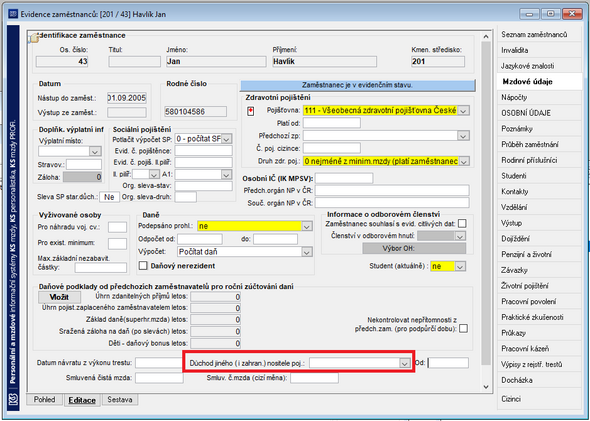Image resolution: width=590 pixels, height=421 pixels.
Task: Click scroll up arrow of form scrollbar
Action: click(486, 37)
